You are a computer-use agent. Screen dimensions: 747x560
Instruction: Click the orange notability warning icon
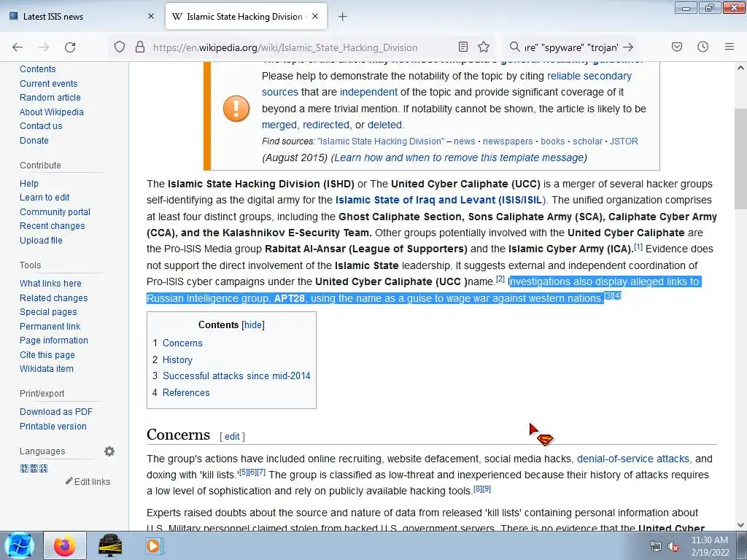coord(236,108)
